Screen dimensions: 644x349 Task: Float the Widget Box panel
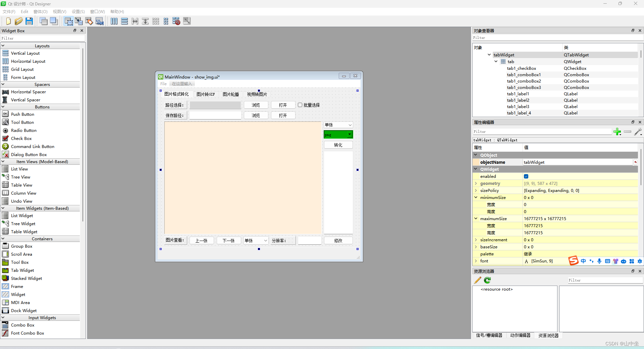(x=75, y=31)
